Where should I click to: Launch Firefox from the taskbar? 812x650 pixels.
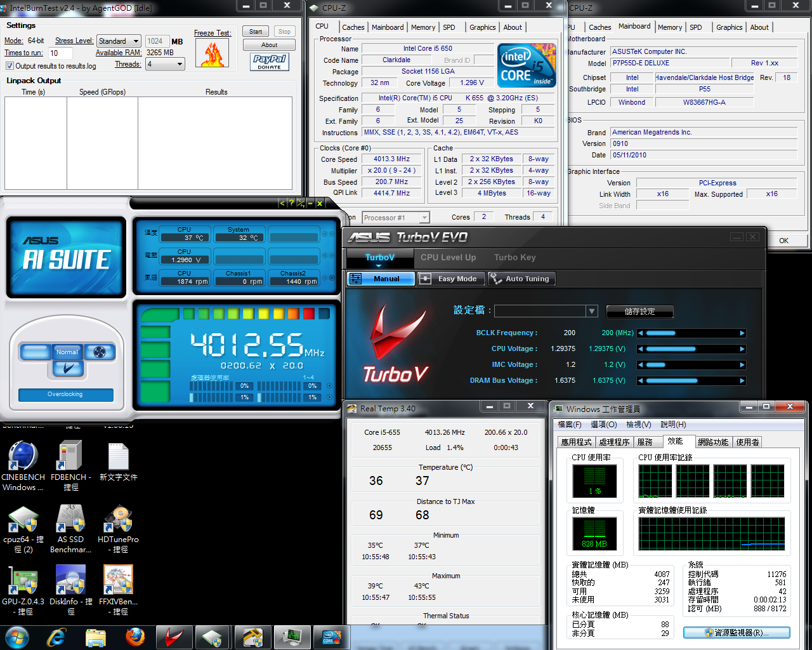[135, 637]
